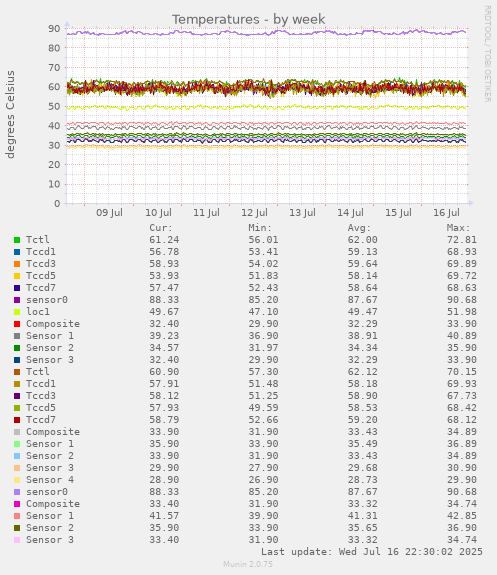Select the olive Tccd5 swatch in the 57.93 row
Screen dimensions: 497x575
pos(17,408)
